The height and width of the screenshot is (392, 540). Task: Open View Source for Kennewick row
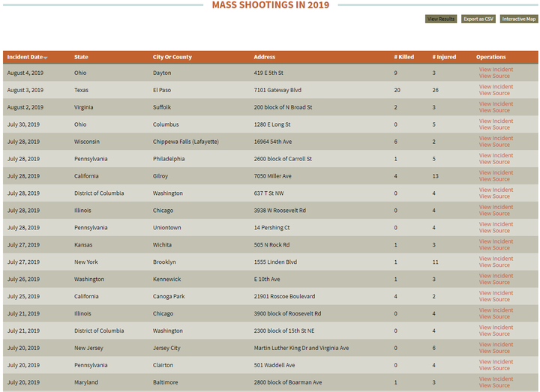pyautogui.click(x=494, y=283)
